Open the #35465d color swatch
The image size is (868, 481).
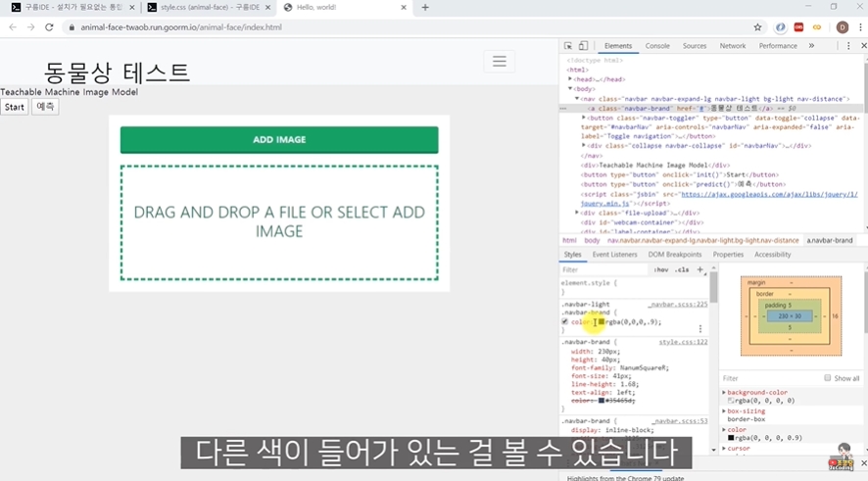click(602, 401)
